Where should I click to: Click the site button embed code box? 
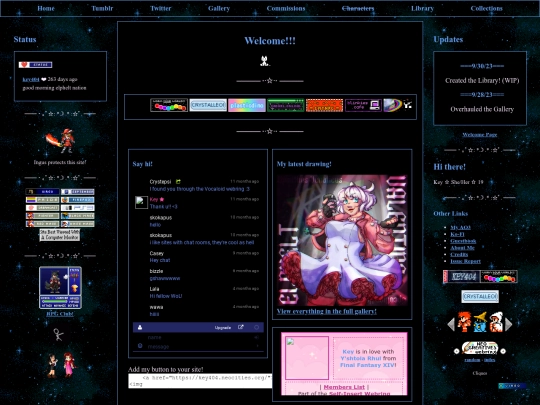(x=200, y=381)
